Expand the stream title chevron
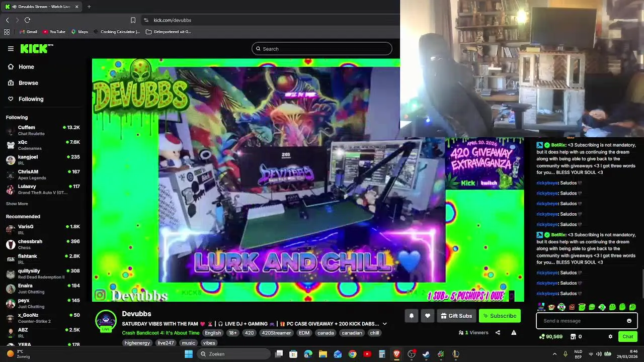Image resolution: width=644 pixels, height=362 pixels. coord(385,324)
